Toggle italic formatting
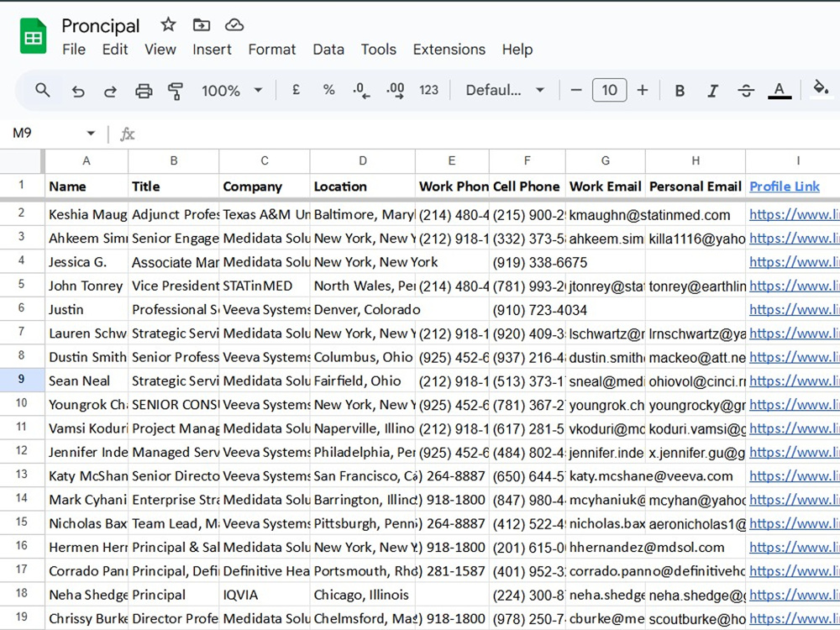Viewport: 840px width, 630px height. pyautogui.click(x=712, y=91)
